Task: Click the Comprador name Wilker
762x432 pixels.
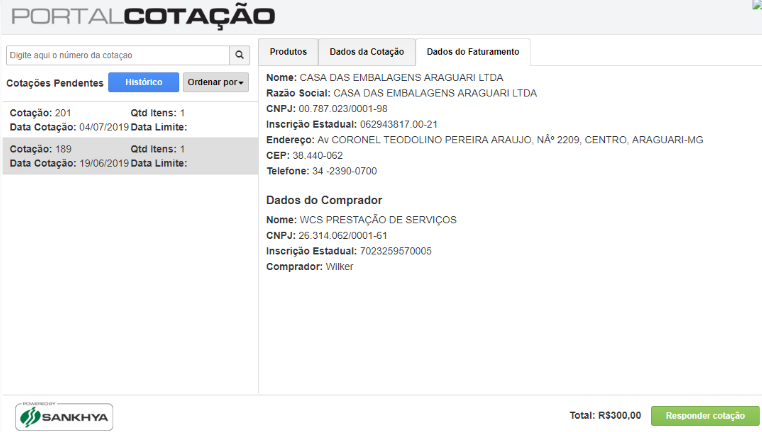Action: pos(339,267)
